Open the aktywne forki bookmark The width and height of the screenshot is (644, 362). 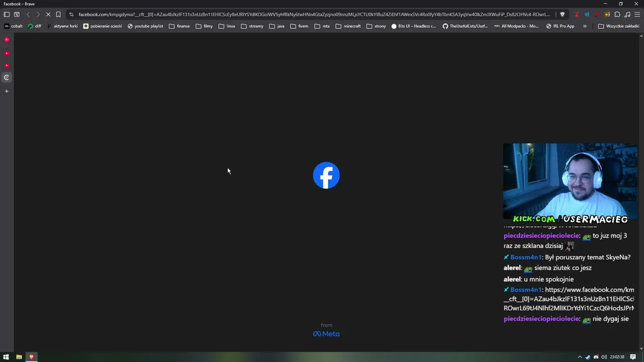(x=62, y=26)
